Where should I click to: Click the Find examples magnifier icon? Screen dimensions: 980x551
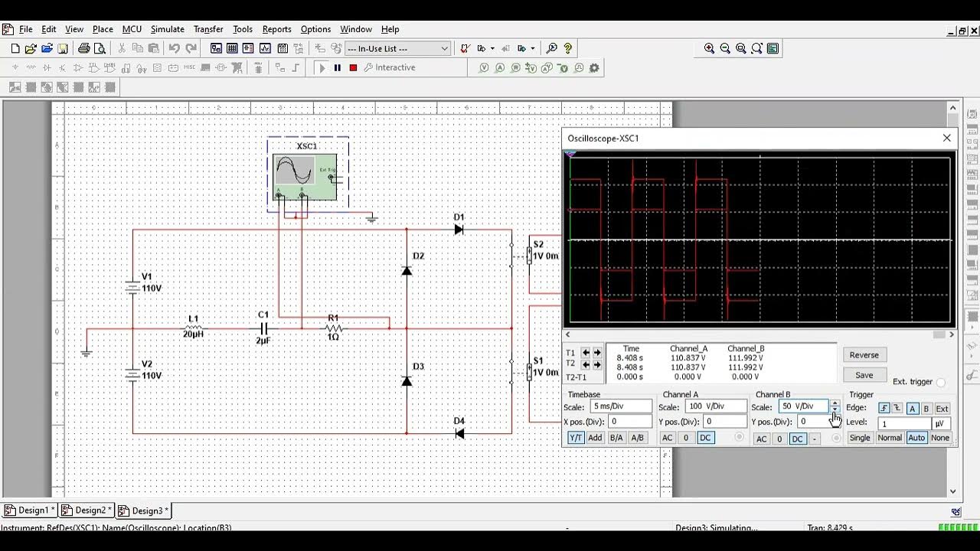[552, 48]
